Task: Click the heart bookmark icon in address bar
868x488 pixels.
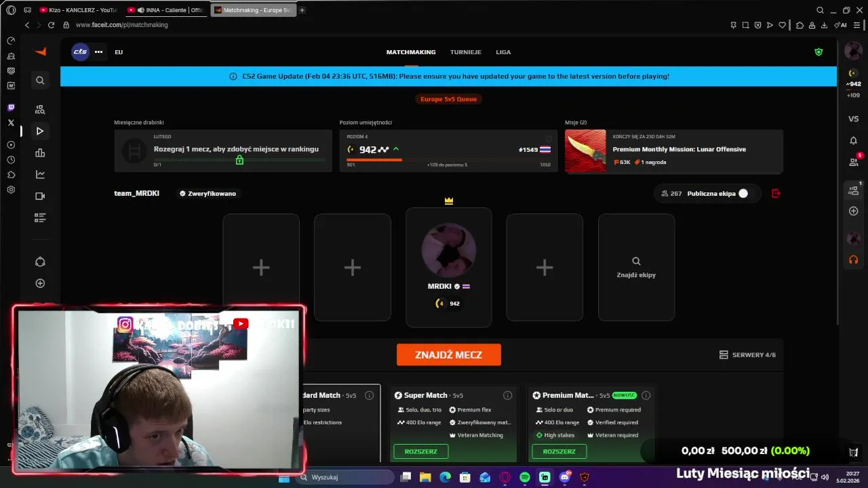Action: pyautogui.click(x=782, y=25)
